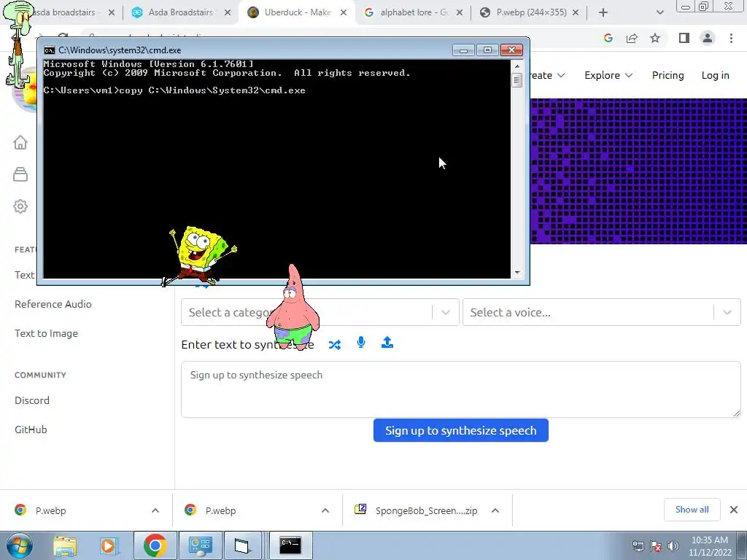Open Select a category dropdown
This screenshot has width=747, height=560.
pyautogui.click(x=320, y=312)
